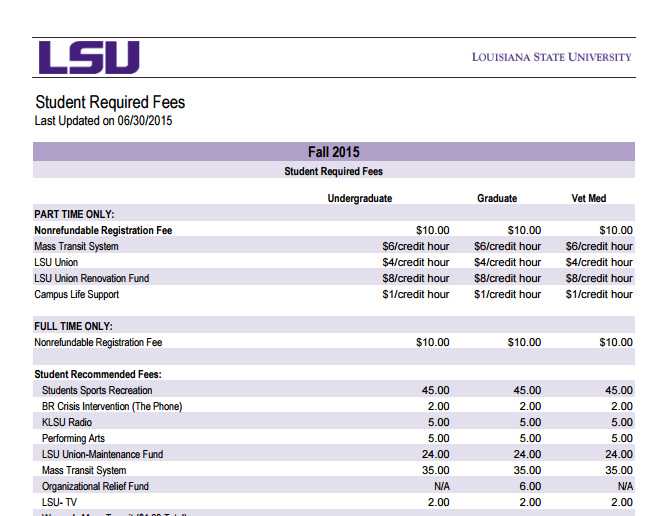The width and height of the screenshot is (655, 516).
Task: Click Undergraduate '2.00' in LSU- TV row
Action: tap(439, 502)
